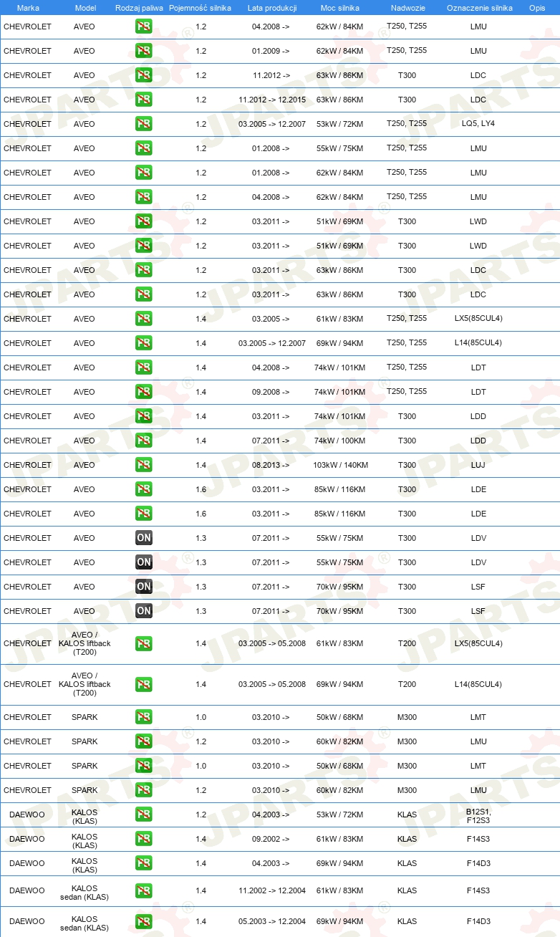Click petrol icon in the Kalos (KLAS) F14D3 04.2003 row
Viewport: 560px width, 937px height.
pyautogui.click(x=144, y=863)
